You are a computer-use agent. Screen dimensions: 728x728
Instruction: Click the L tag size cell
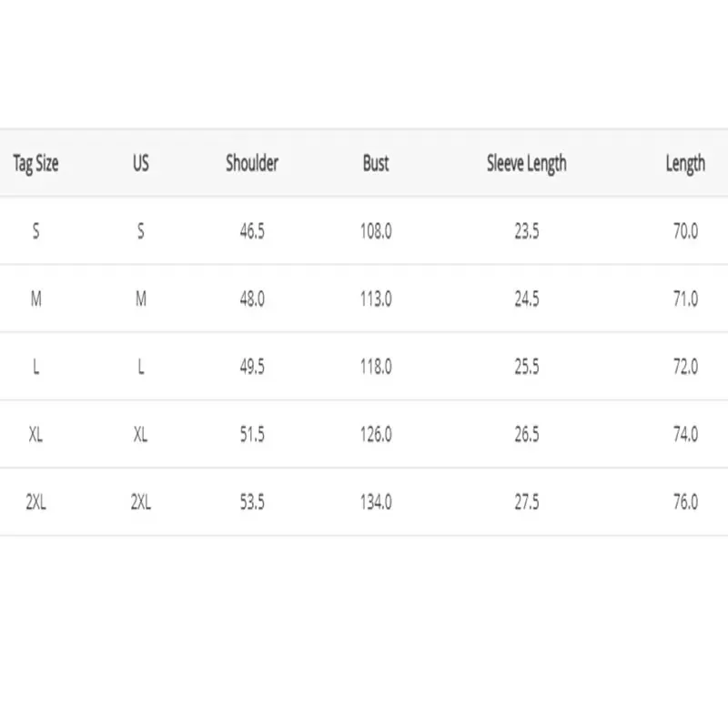(x=35, y=367)
